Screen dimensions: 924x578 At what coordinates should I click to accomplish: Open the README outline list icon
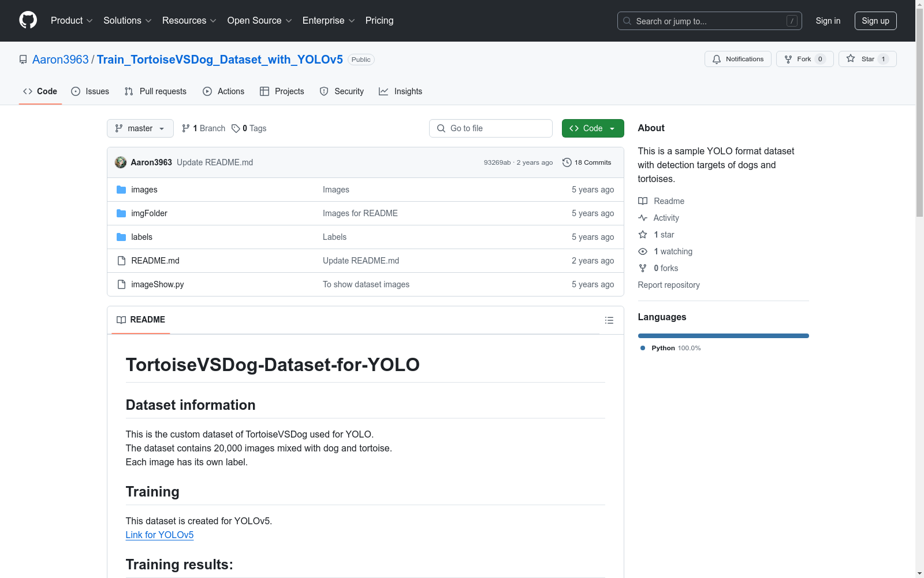609,320
